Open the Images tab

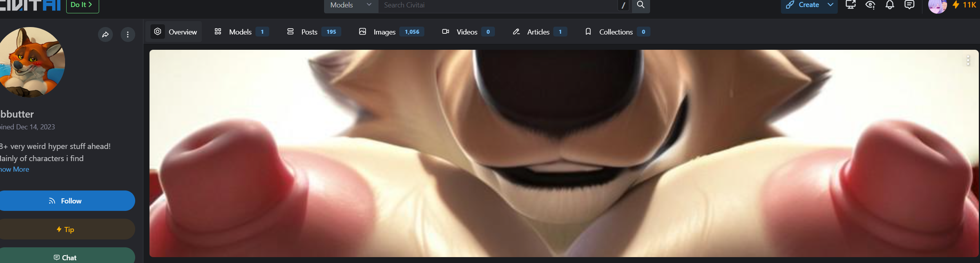pyautogui.click(x=391, y=32)
